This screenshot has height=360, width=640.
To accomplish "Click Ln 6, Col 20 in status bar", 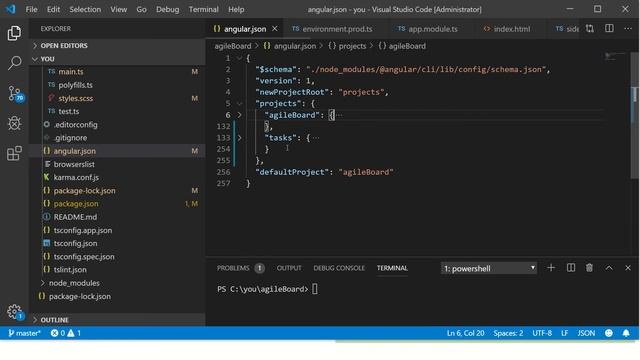I will [x=465, y=333].
